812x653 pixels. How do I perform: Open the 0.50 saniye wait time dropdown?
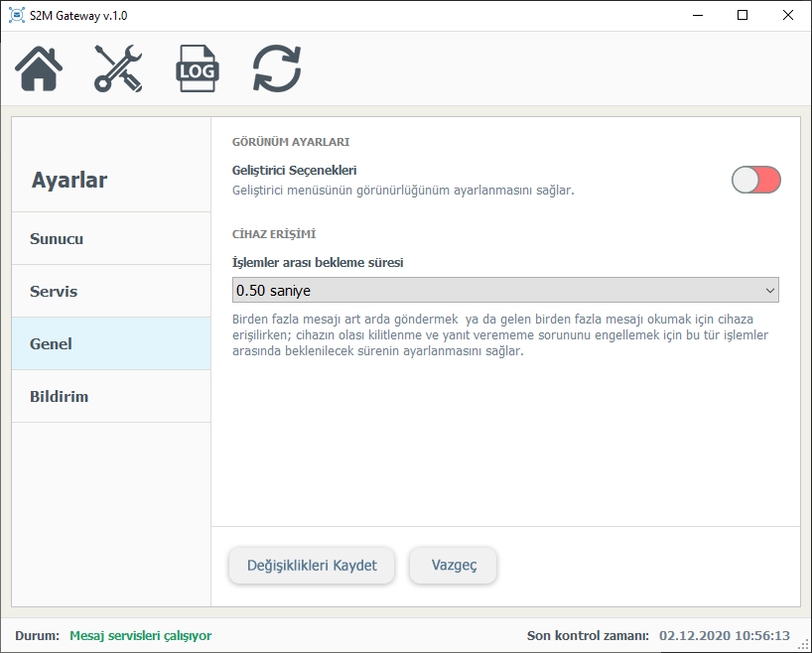[x=504, y=290]
